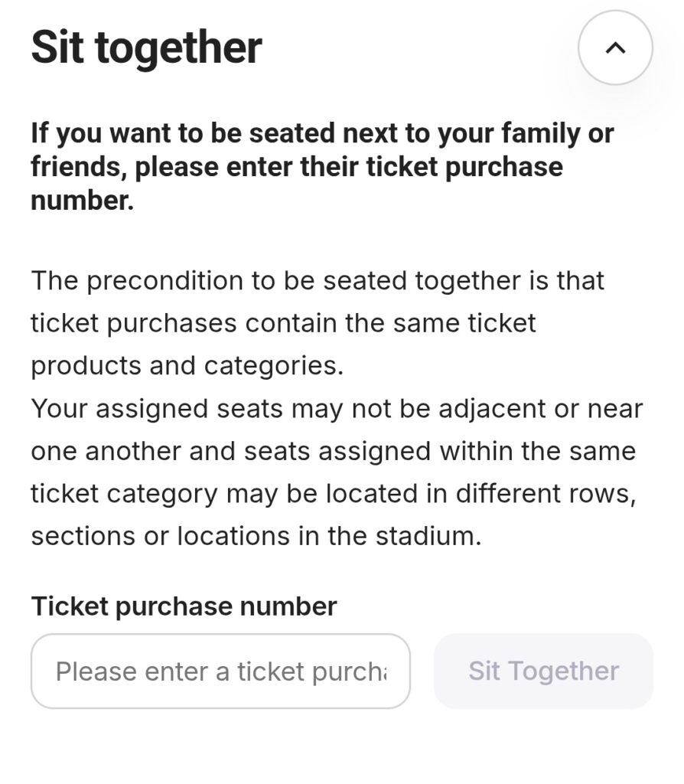The height and width of the screenshot is (784, 684).
Task: Click the line starting "ticket category may be located"
Action: (x=333, y=494)
